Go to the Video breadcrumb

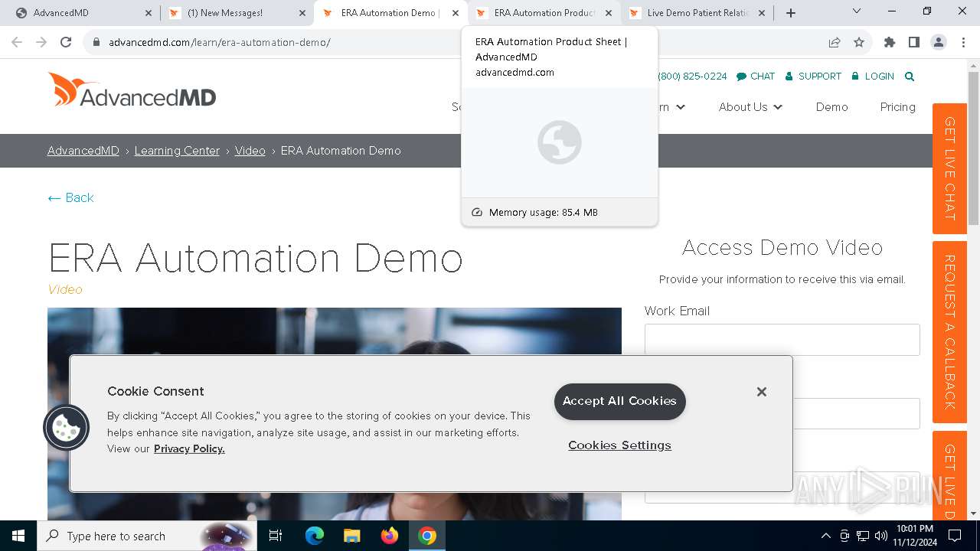[x=250, y=151]
